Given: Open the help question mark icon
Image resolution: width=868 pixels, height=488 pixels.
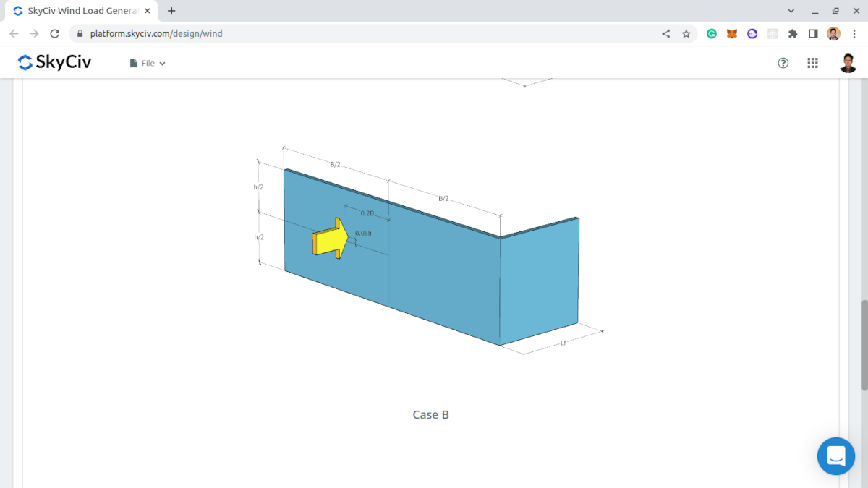Looking at the screenshot, I should [783, 63].
